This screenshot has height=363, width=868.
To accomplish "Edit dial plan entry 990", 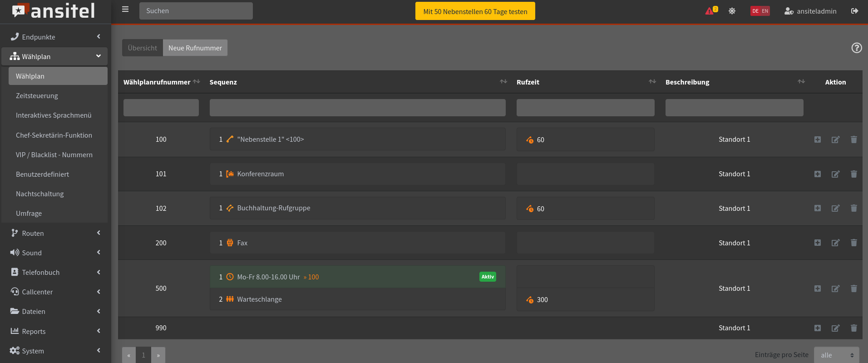I will (x=835, y=328).
